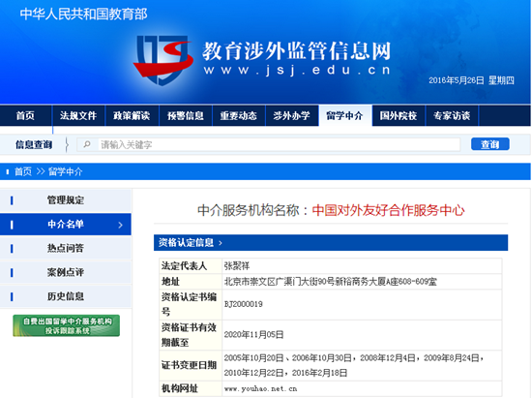
Task: Click the agency name 中国对外友好合作服务中心
Action: [x=388, y=210]
